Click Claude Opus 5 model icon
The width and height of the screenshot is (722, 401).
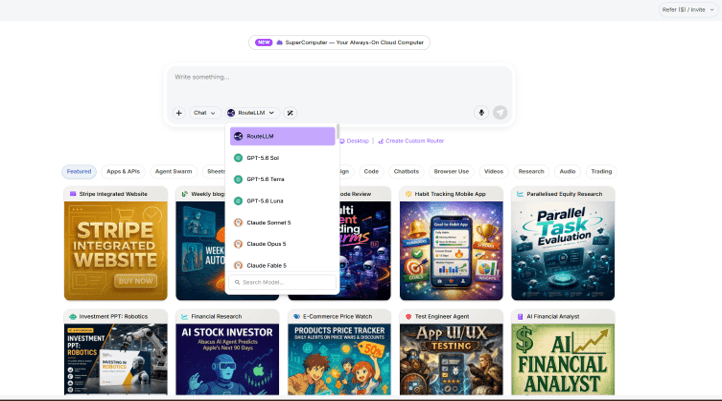point(238,244)
